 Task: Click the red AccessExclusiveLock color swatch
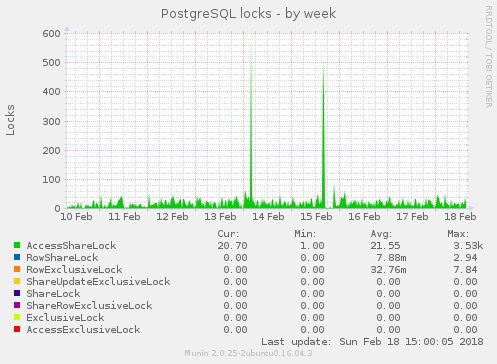coord(17,329)
